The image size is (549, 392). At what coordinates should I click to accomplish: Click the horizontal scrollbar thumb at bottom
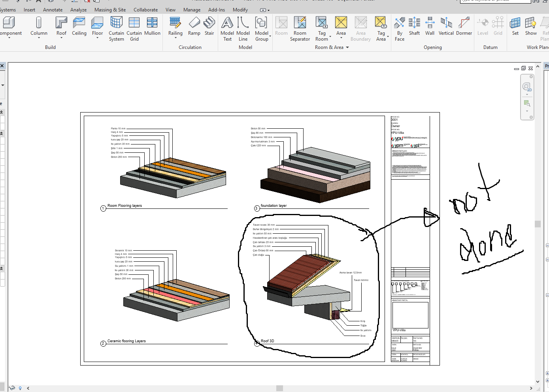tap(279, 388)
